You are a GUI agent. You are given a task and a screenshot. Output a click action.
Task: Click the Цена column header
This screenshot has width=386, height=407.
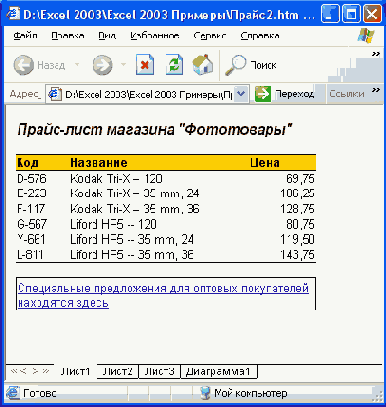pyautogui.click(x=265, y=163)
